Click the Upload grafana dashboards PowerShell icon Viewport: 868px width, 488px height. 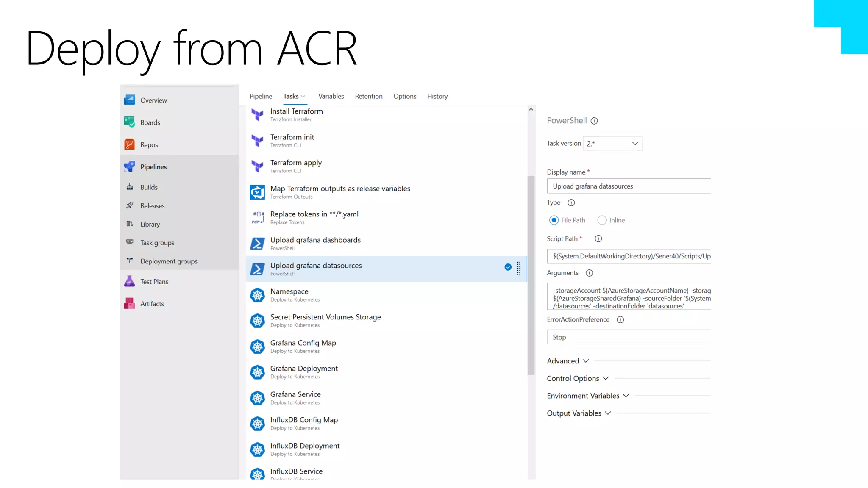point(257,244)
